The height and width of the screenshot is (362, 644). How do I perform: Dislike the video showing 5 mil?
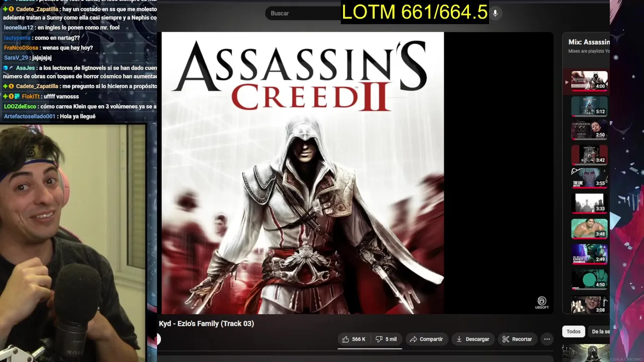pyautogui.click(x=386, y=339)
